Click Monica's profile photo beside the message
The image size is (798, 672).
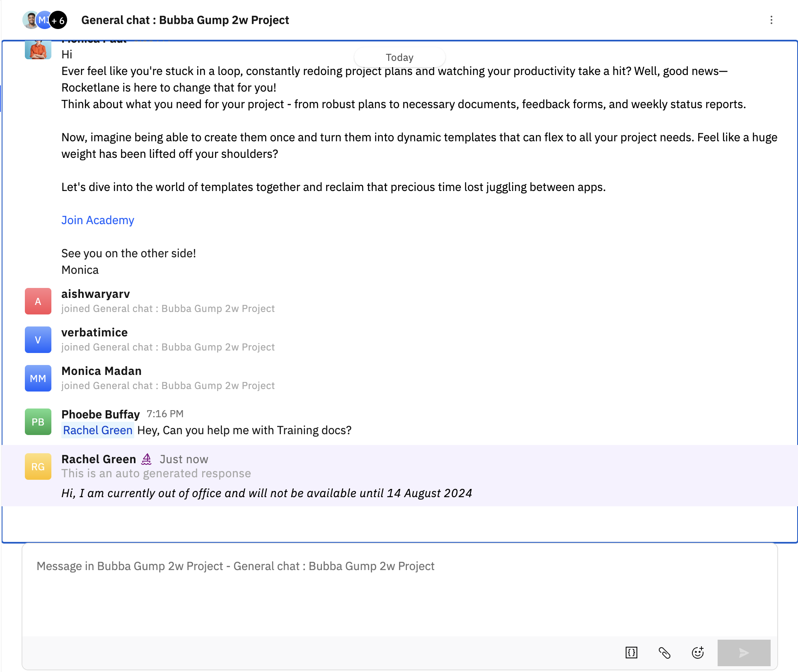(38, 50)
